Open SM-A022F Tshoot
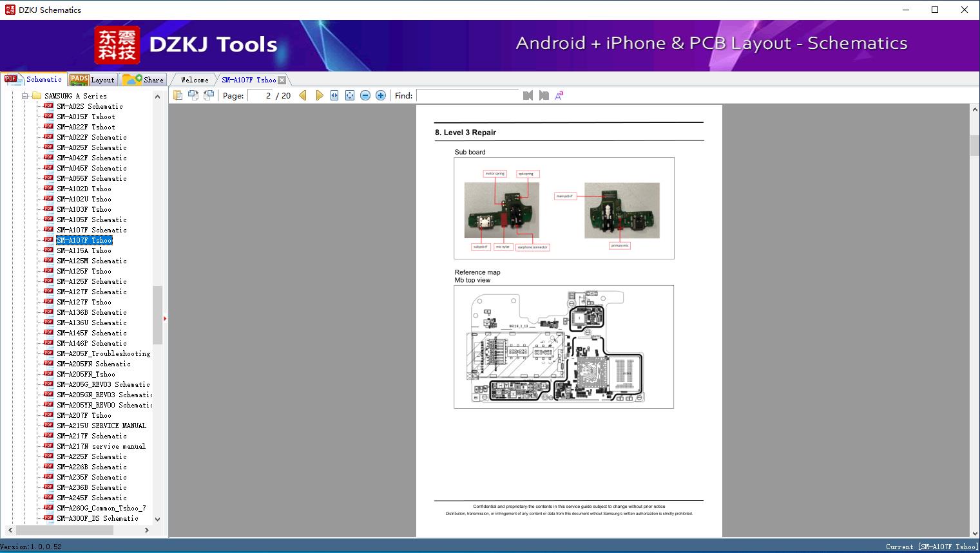 (86, 127)
